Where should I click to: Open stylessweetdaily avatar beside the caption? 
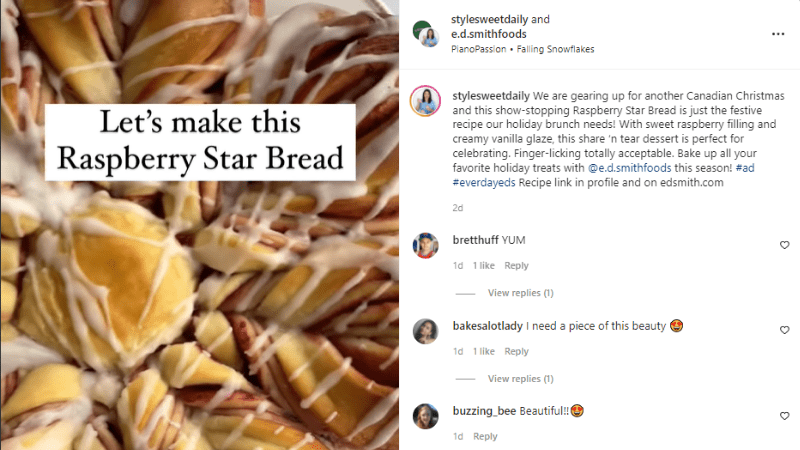coord(426,101)
